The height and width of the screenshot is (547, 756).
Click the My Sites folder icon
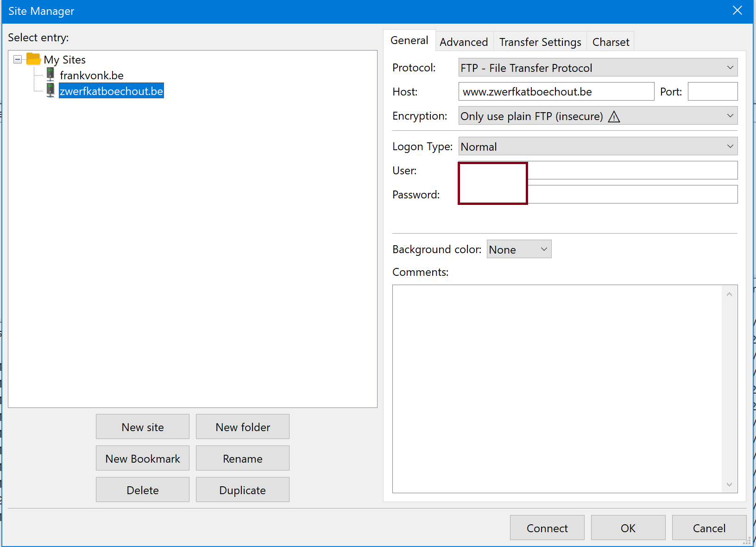point(33,59)
